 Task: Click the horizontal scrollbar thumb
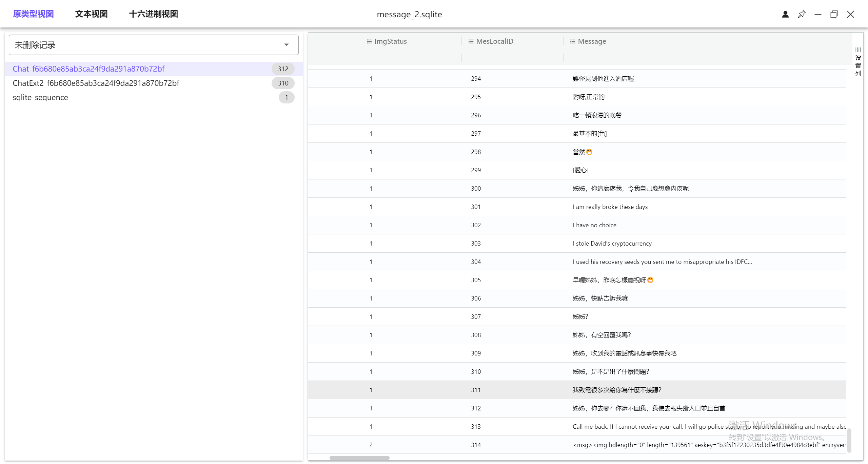tap(359, 458)
